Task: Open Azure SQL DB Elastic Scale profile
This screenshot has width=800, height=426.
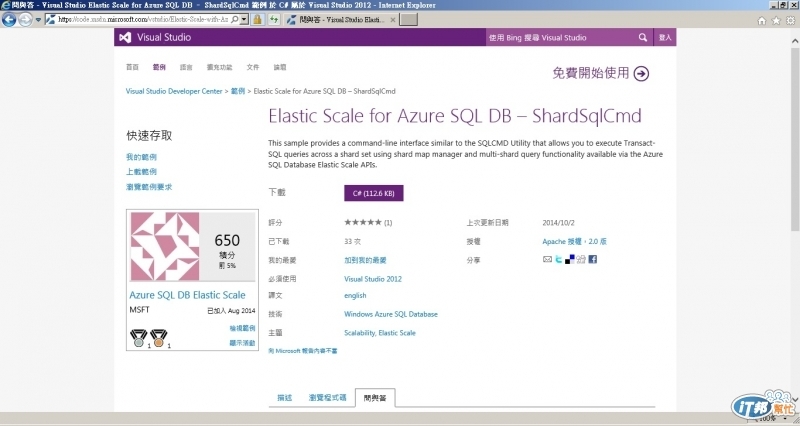Action: tap(187, 295)
